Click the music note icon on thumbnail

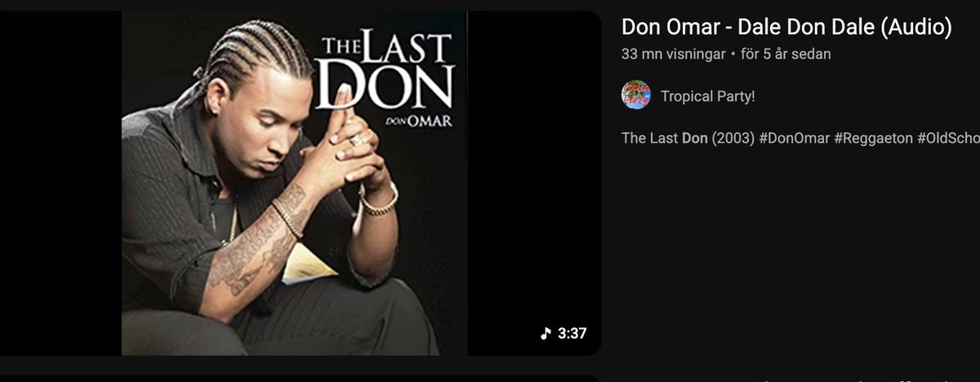(x=546, y=333)
